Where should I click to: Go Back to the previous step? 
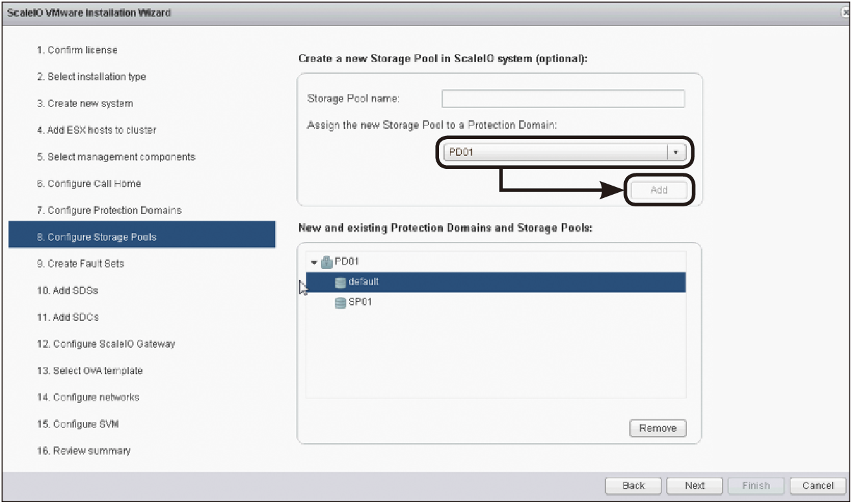pos(633,485)
